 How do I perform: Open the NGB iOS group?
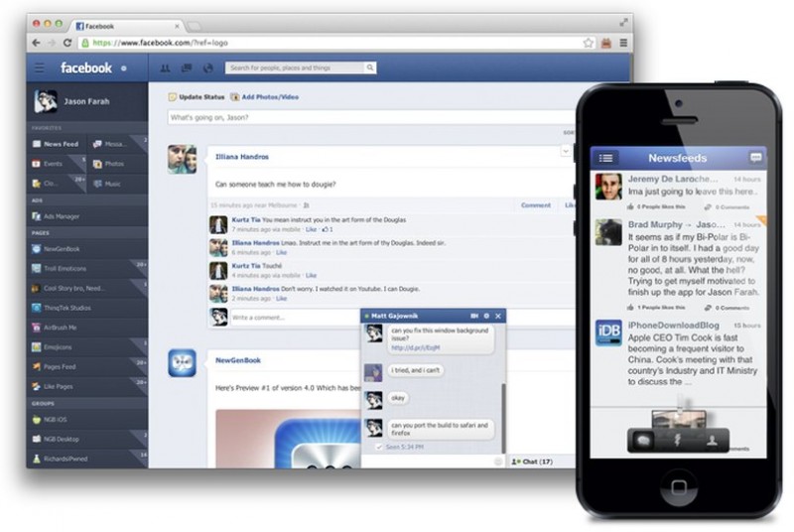pyautogui.click(x=87, y=420)
